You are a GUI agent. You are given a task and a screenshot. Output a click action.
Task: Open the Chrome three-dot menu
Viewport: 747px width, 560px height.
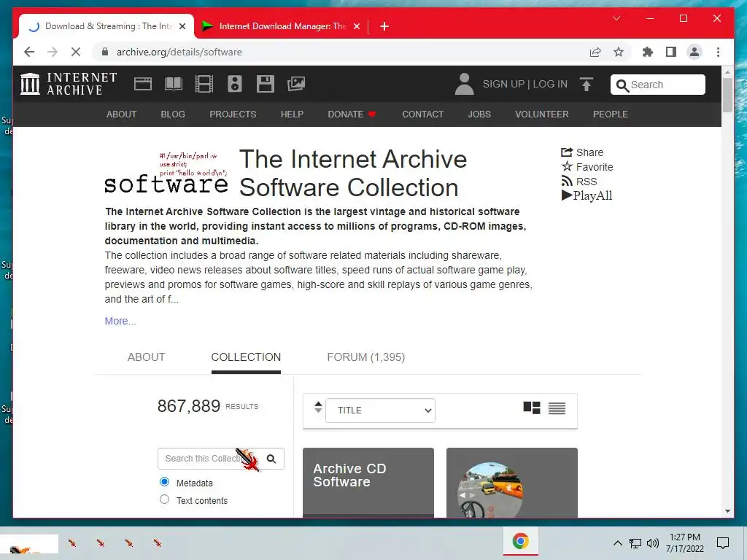click(x=718, y=52)
